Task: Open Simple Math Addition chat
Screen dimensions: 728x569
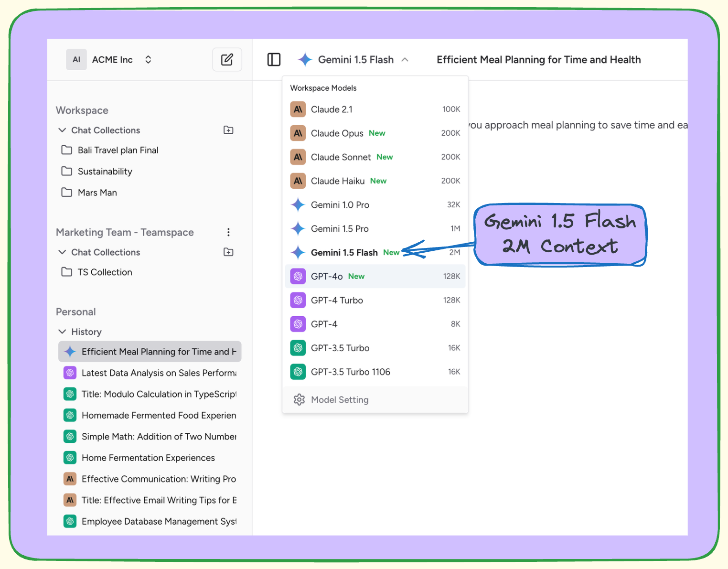Action: click(150, 436)
